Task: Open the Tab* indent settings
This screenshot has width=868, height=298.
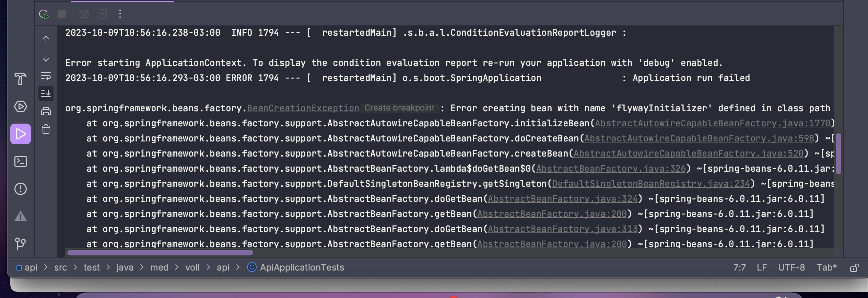Action: [826, 267]
